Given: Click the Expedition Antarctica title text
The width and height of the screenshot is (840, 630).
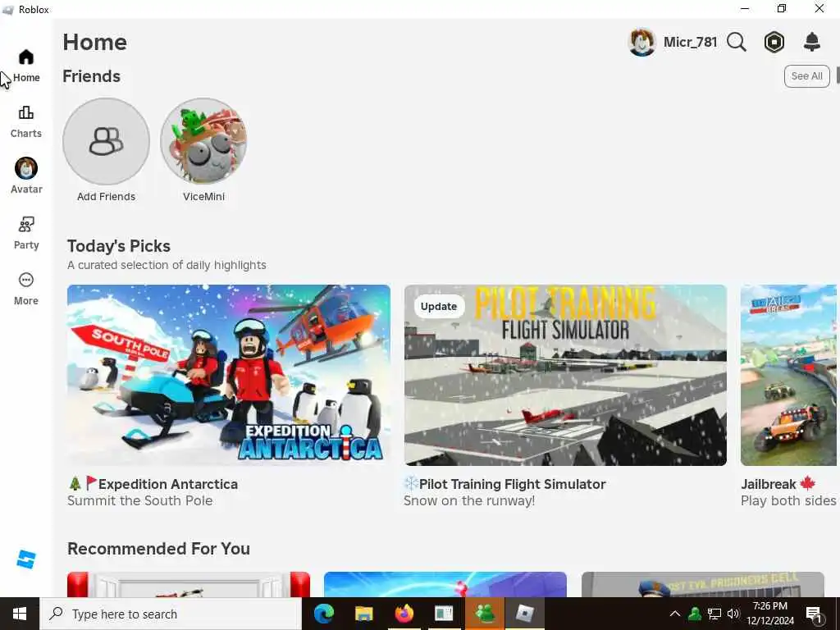Looking at the screenshot, I should (x=167, y=484).
